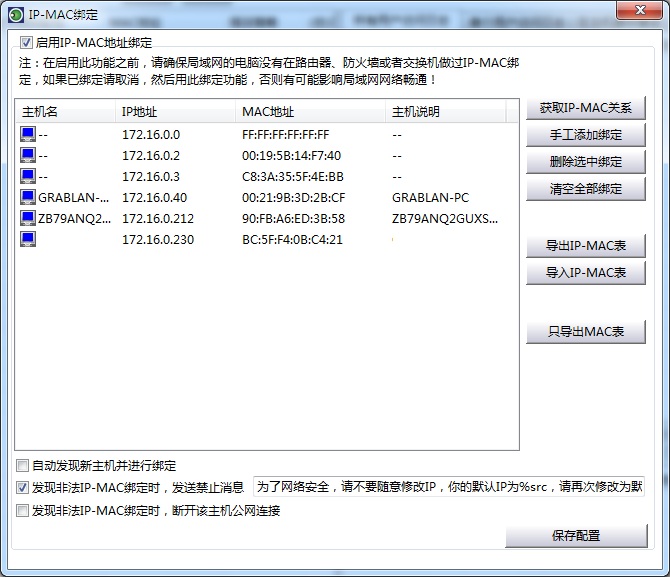
Task: Click the computer icon for 172.16.0.3
Action: 28,176
